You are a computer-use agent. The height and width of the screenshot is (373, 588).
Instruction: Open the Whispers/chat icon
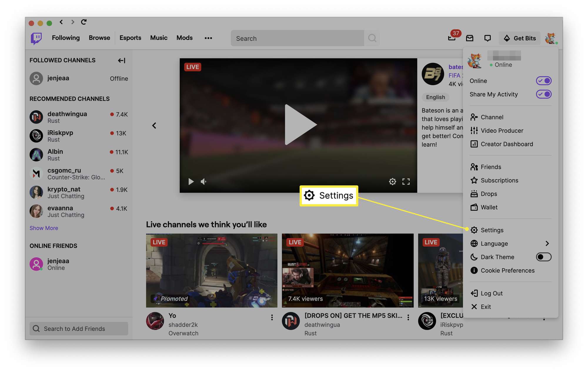(x=488, y=38)
